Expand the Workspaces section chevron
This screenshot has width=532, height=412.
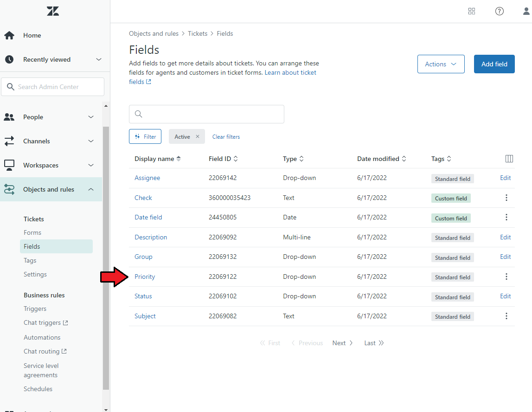[x=91, y=165]
